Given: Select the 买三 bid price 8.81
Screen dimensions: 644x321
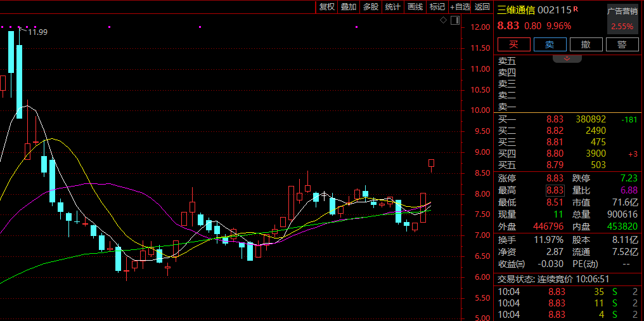Looking at the screenshot, I should point(556,142).
